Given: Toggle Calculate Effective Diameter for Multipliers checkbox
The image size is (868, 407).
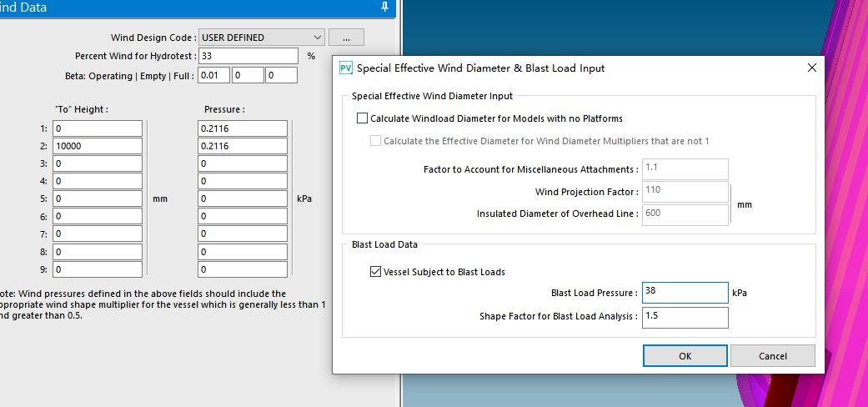Looking at the screenshot, I should click(x=375, y=141).
